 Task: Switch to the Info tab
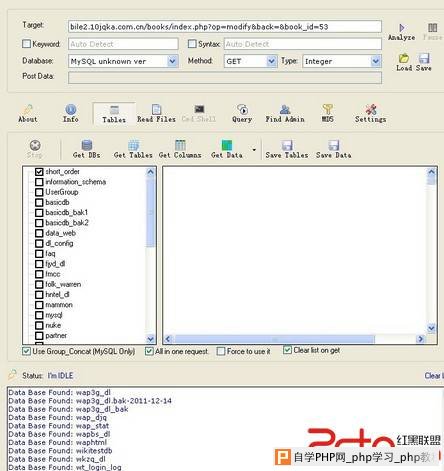[x=71, y=113]
